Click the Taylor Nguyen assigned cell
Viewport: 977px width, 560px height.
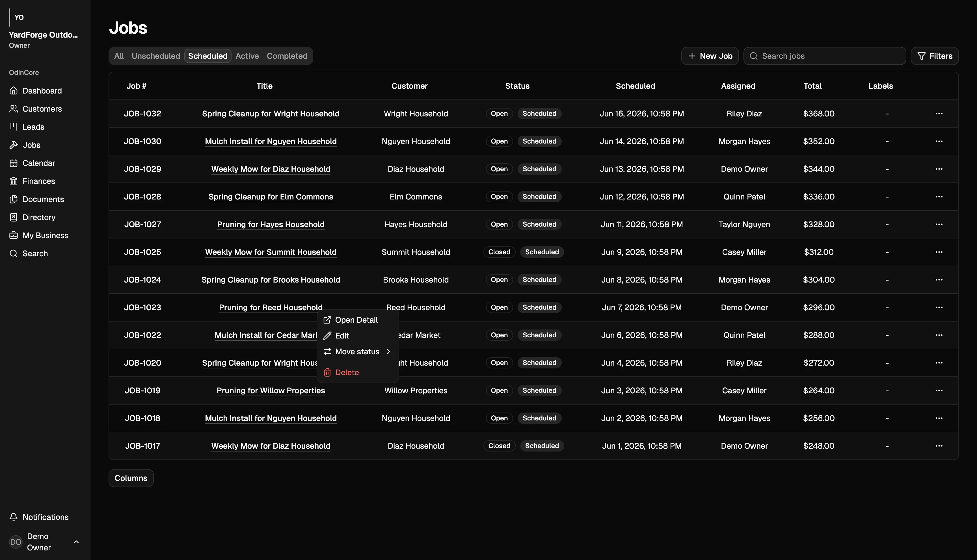744,224
